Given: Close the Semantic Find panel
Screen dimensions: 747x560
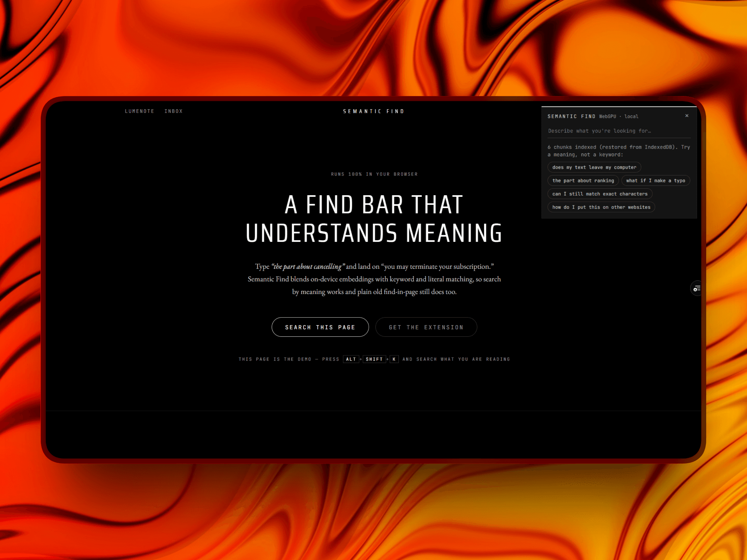Looking at the screenshot, I should point(687,115).
